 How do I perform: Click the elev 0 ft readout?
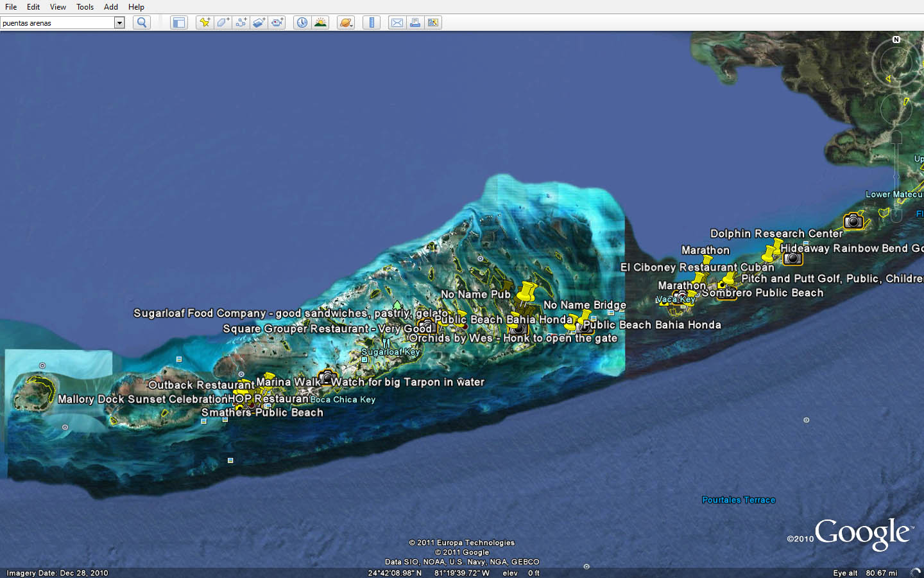(521, 573)
